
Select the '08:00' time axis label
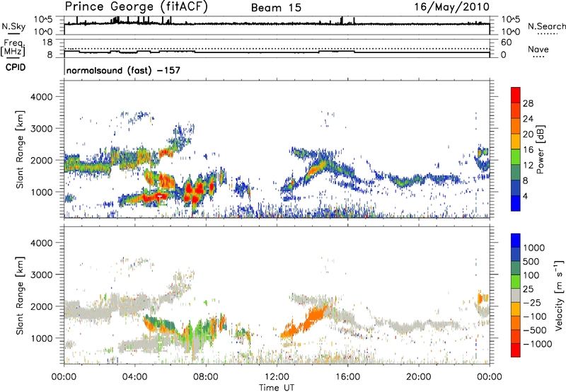tap(206, 377)
